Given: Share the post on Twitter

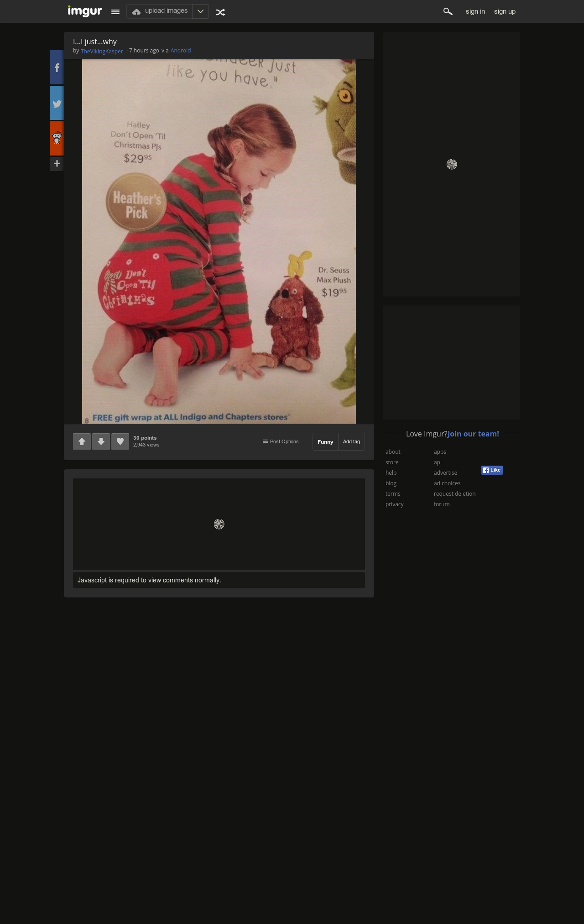Looking at the screenshot, I should [57, 103].
